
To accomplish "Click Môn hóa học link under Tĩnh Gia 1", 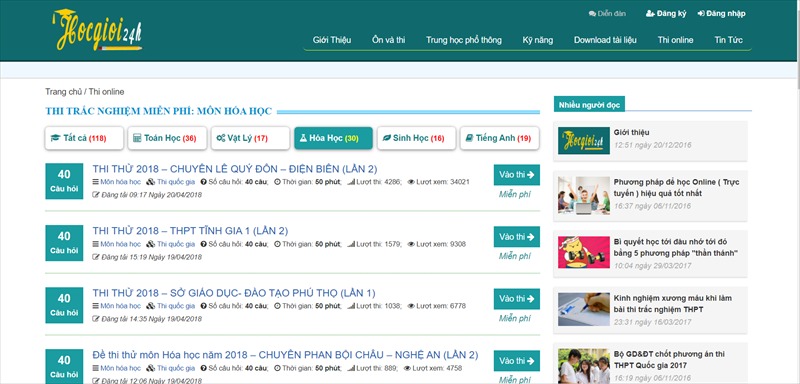I will pyautogui.click(x=120, y=244).
